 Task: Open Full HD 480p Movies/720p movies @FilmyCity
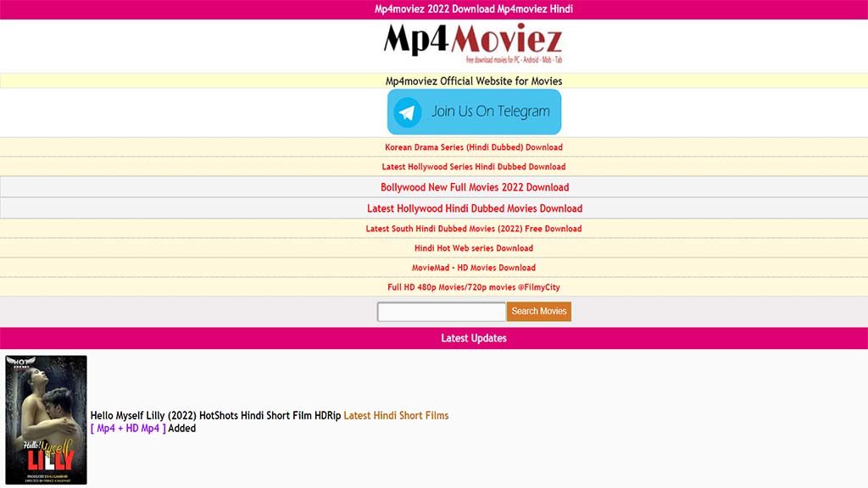tap(474, 287)
